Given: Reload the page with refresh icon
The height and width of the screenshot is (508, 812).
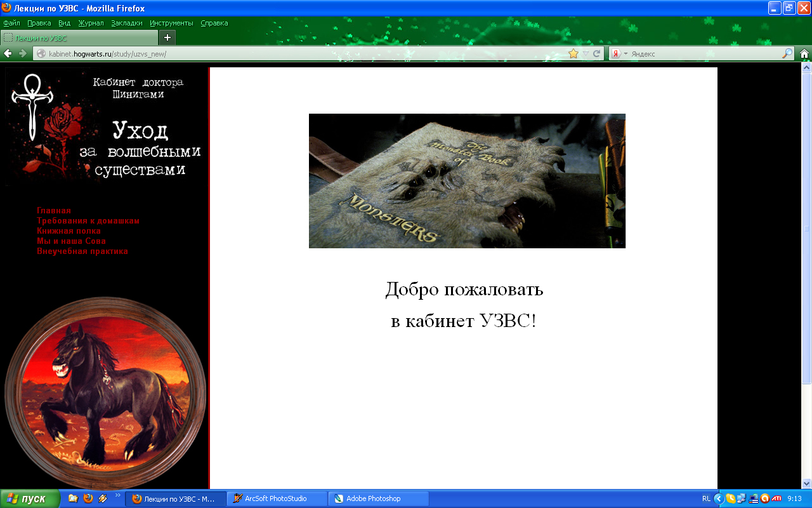Looking at the screenshot, I should (x=596, y=54).
